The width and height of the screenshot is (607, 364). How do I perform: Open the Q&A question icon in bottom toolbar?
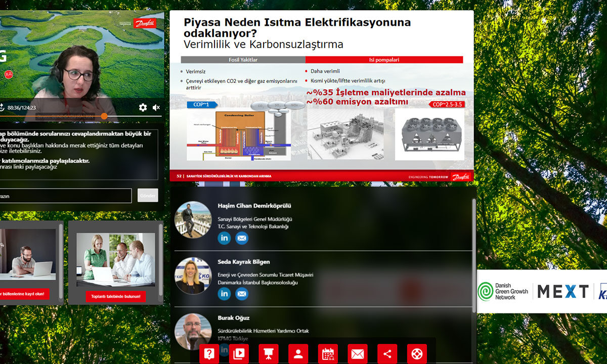[x=209, y=354]
